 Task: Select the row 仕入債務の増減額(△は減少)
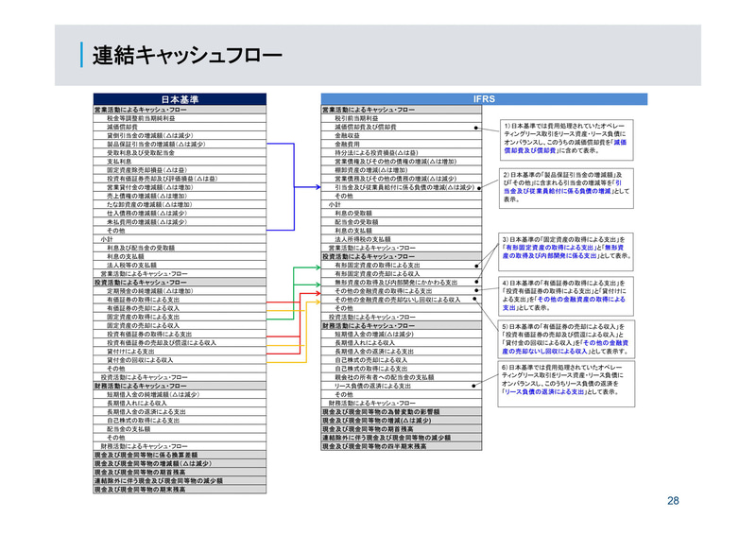180,214
